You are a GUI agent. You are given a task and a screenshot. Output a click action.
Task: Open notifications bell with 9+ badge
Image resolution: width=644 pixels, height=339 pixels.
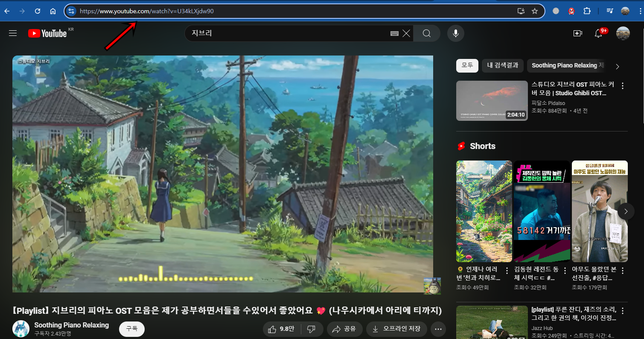pyautogui.click(x=599, y=33)
